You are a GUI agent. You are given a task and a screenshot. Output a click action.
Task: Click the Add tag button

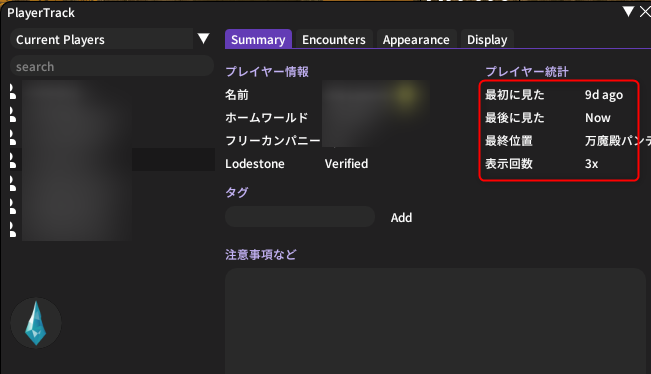pos(401,217)
